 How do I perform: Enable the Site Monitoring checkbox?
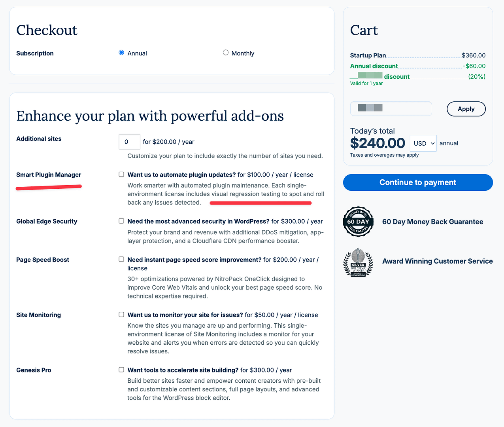pos(121,315)
